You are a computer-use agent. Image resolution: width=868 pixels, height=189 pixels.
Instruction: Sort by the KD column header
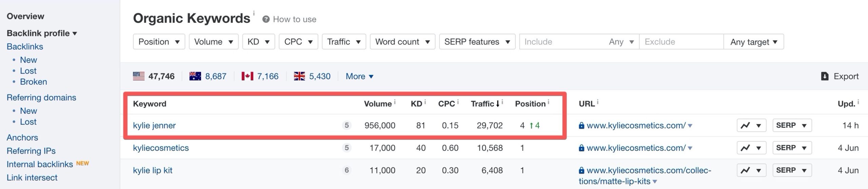tap(416, 104)
